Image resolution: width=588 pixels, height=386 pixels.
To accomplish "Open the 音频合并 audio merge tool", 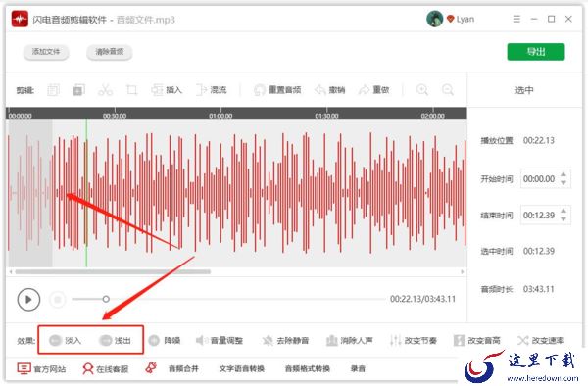I will [183, 368].
